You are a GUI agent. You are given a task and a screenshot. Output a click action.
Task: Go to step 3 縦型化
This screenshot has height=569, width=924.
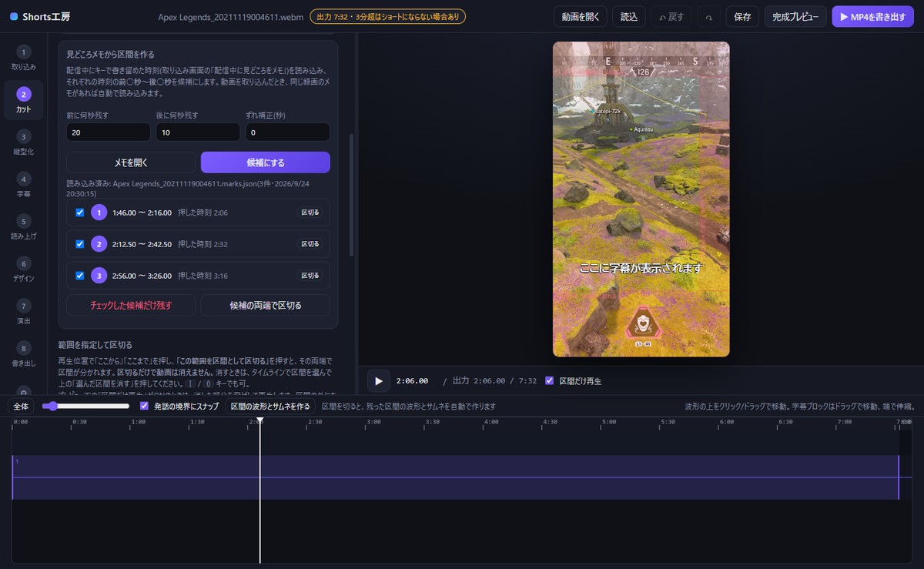click(23, 142)
